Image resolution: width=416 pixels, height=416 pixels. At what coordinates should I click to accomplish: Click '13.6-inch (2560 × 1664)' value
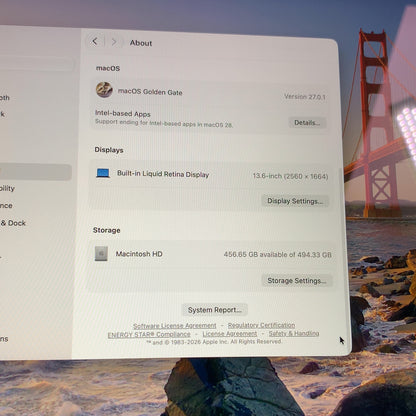290,176
